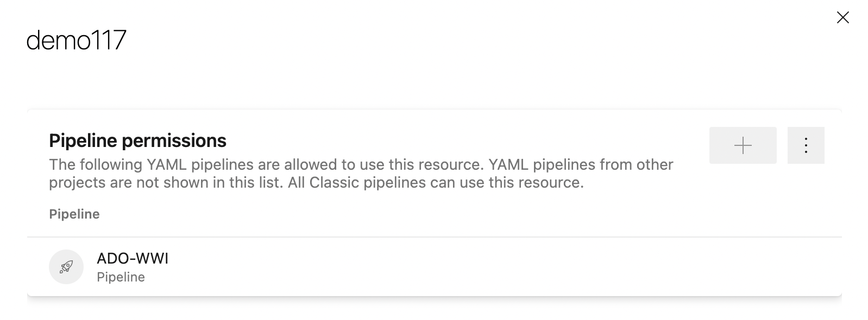This screenshot has width=868, height=320.
Task: Click the phrase "YAML pipelines from other"
Action: tap(581, 164)
